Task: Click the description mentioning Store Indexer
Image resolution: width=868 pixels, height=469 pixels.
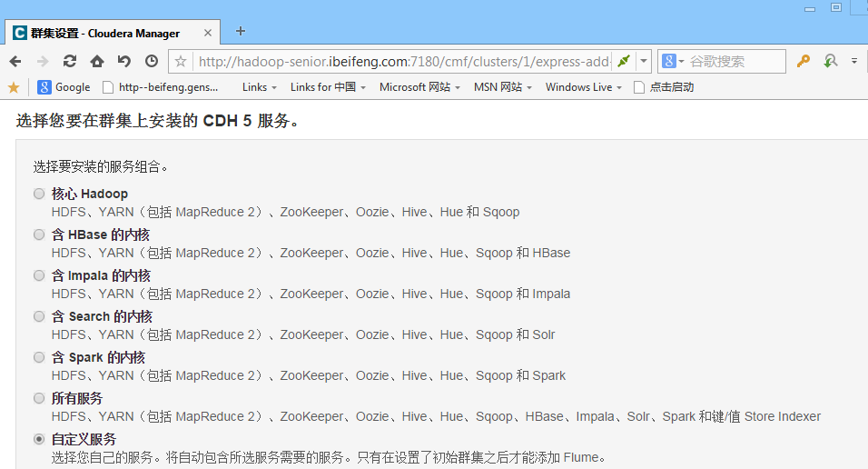Action: tap(436, 416)
